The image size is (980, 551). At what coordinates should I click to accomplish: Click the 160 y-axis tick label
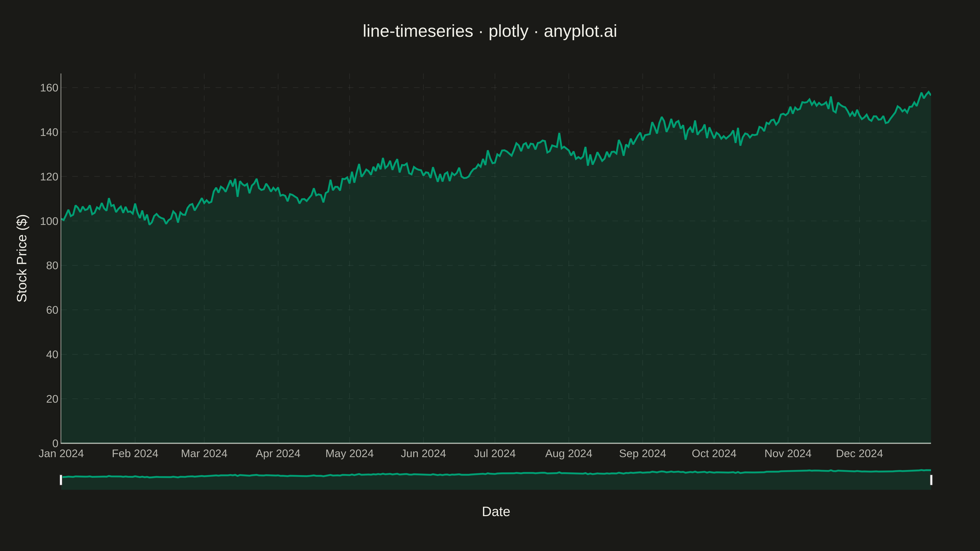(x=49, y=88)
